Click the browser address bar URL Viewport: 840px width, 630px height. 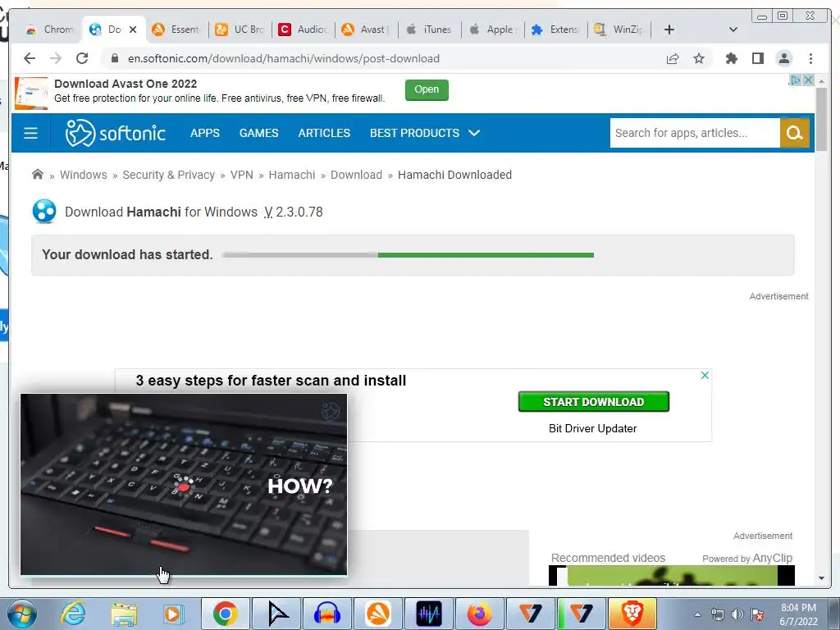pos(283,58)
